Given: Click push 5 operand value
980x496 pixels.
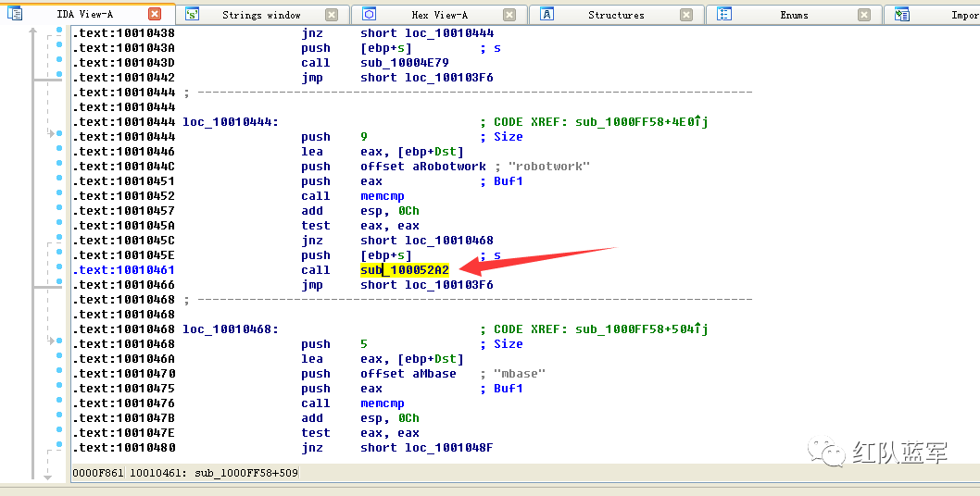Looking at the screenshot, I should pos(364,344).
